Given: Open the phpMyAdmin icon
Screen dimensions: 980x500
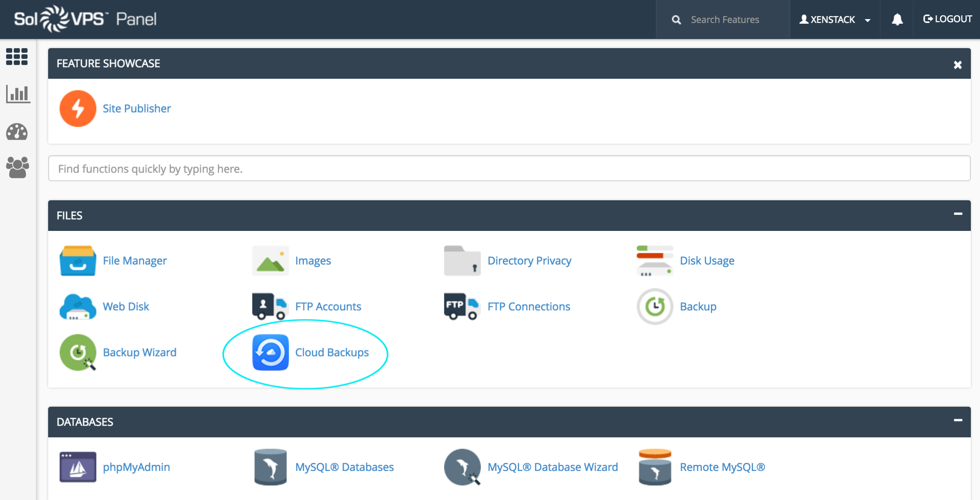Looking at the screenshot, I should point(78,467).
